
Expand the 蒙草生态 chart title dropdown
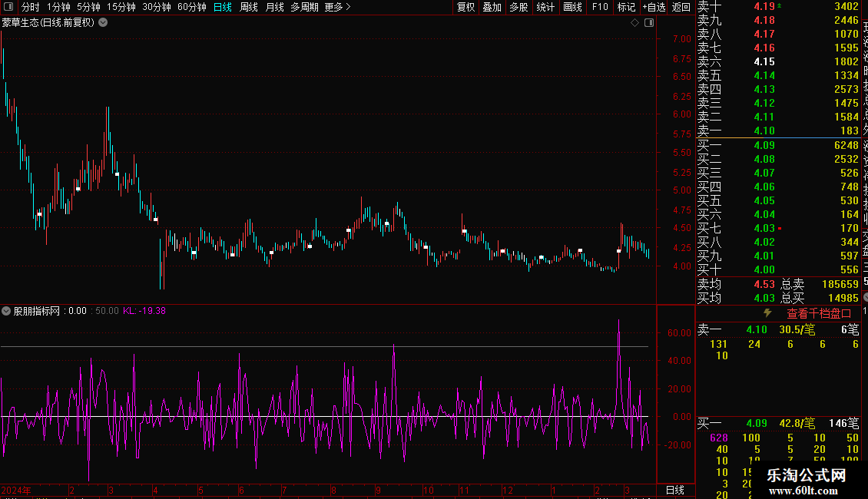pyautogui.click(x=103, y=22)
